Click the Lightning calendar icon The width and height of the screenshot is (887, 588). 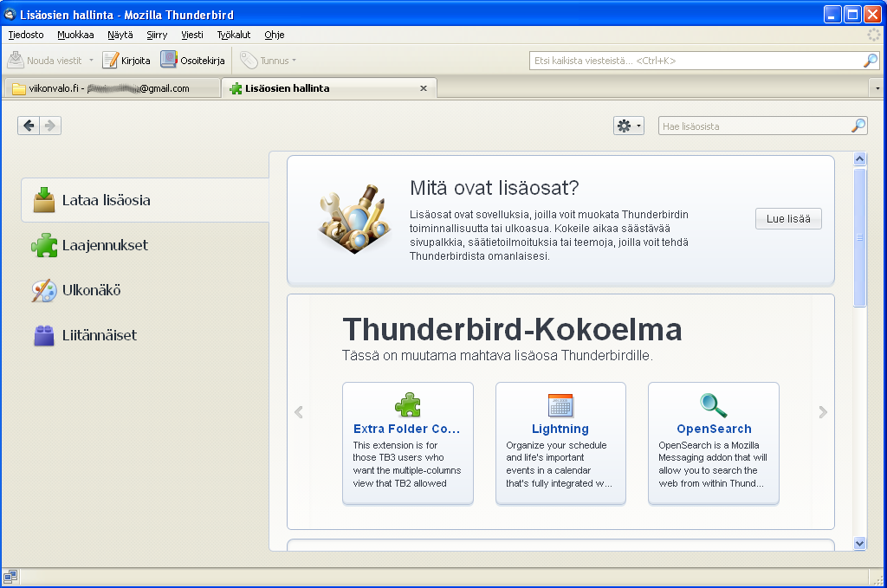click(x=560, y=405)
